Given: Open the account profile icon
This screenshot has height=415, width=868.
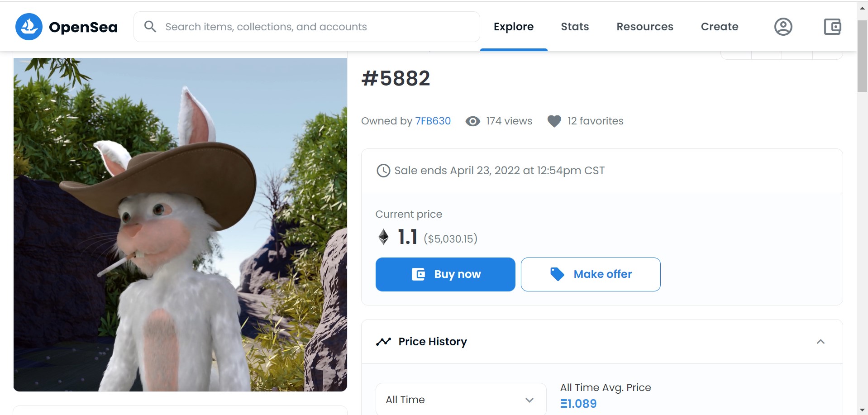Looking at the screenshot, I should [783, 27].
